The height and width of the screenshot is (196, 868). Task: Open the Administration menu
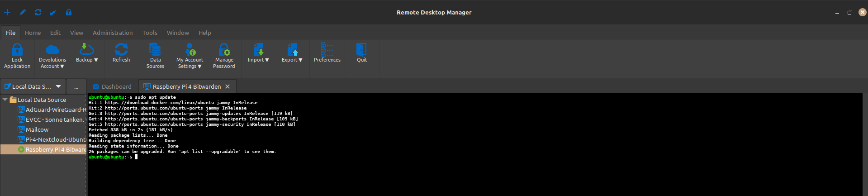tap(113, 33)
